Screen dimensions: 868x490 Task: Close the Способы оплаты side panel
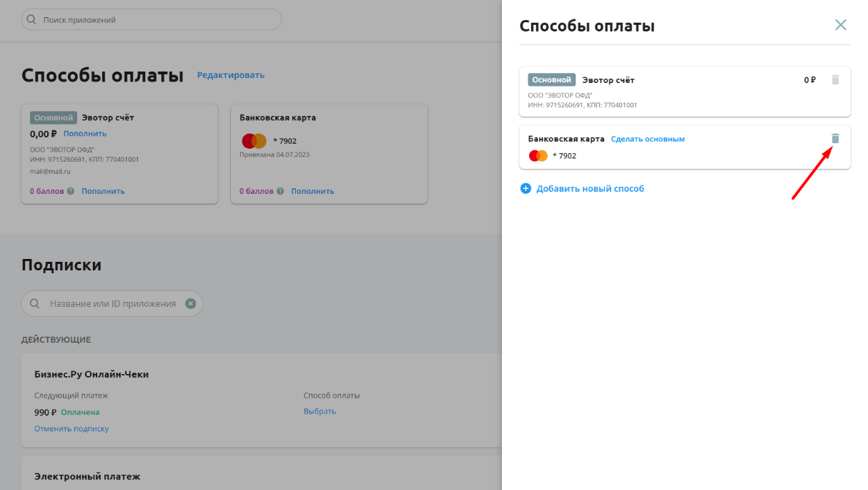click(x=841, y=25)
